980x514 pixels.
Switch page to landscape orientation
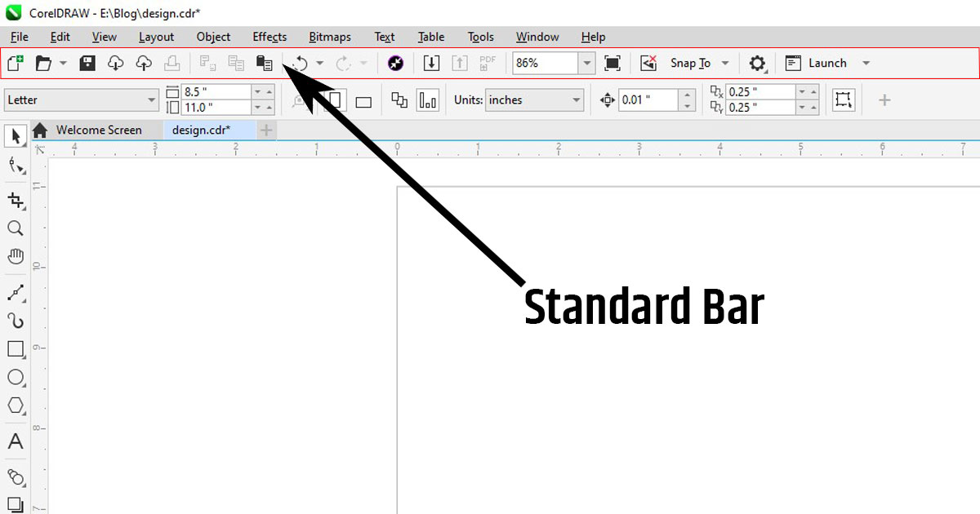tap(363, 101)
